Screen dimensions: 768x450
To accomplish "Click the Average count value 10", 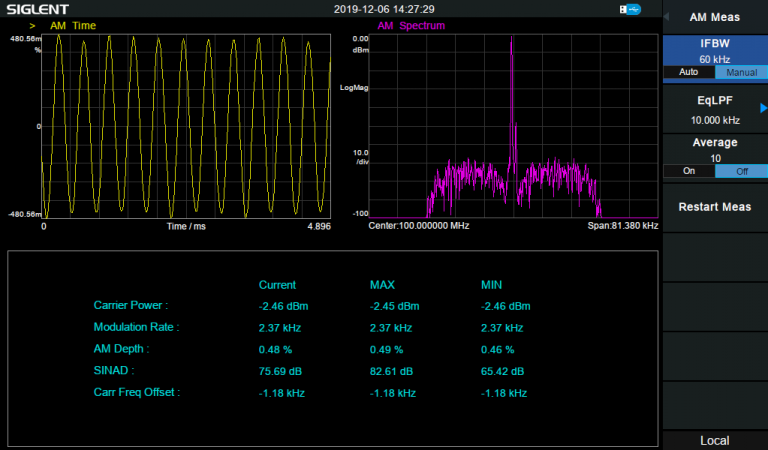I will (714, 158).
